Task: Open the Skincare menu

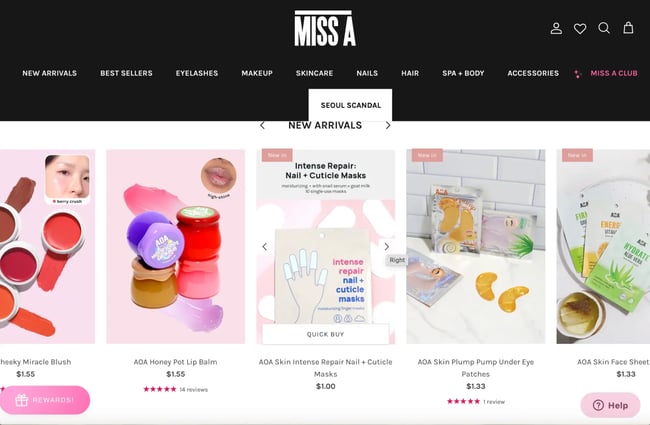Action: (x=314, y=73)
